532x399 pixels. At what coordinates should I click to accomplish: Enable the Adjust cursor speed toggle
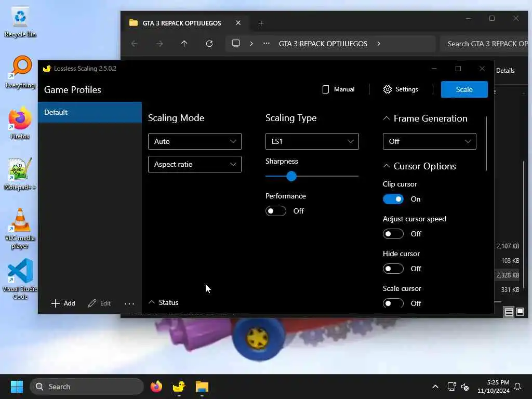(x=393, y=234)
